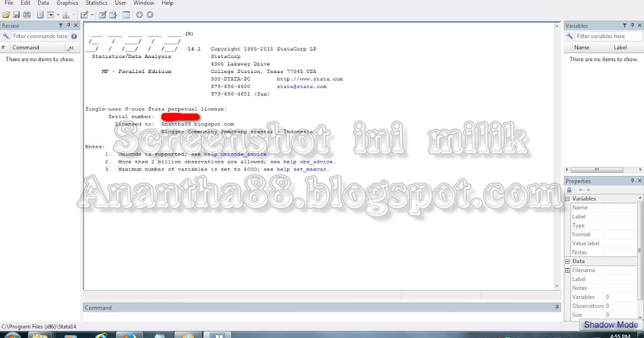Click the Command window input area
This screenshot has width=644, height=338.
click(322, 316)
